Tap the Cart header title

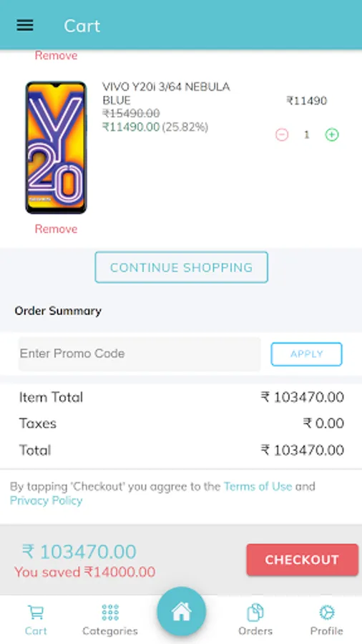(82, 26)
